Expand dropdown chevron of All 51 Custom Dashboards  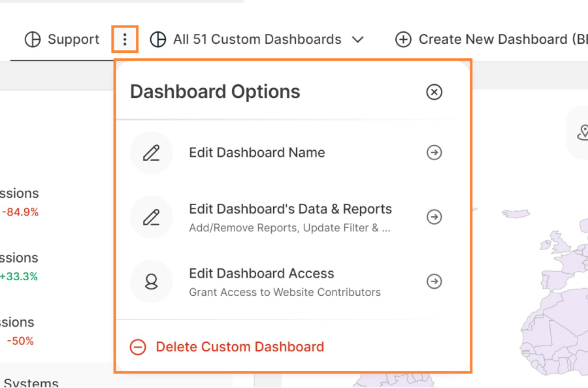click(357, 40)
